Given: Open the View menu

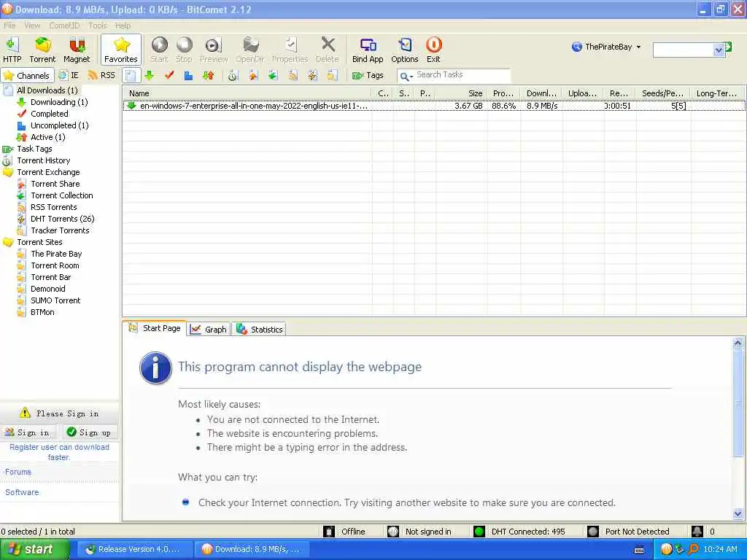Looking at the screenshot, I should (x=32, y=26).
